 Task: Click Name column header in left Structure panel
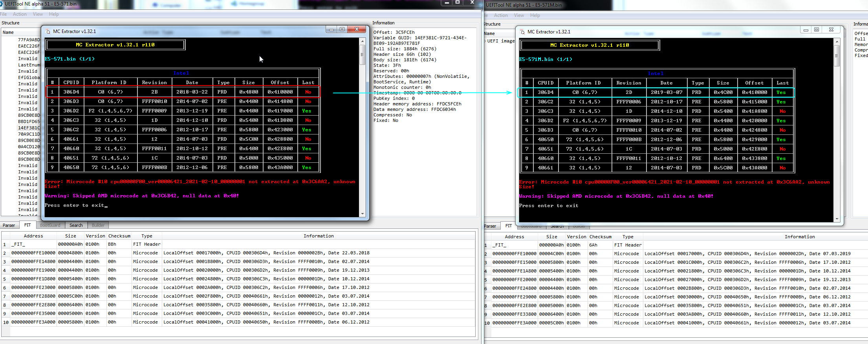[21, 32]
